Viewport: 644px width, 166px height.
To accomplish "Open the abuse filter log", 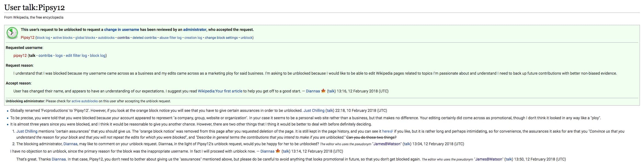I will [170, 38].
